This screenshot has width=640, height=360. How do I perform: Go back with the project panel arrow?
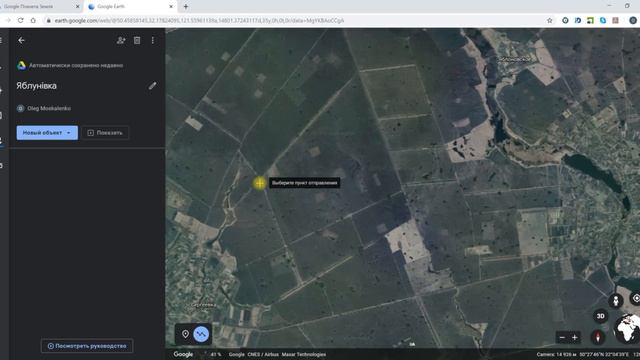[x=21, y=40]
